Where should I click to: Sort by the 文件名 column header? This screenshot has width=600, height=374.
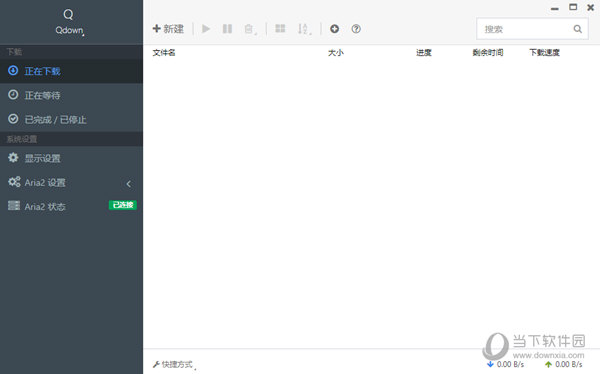coord(164,53)
